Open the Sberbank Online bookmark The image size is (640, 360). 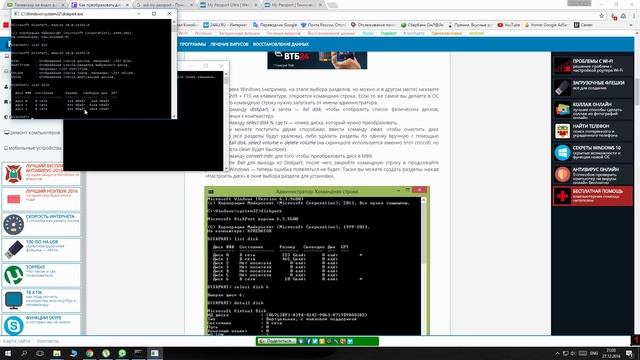[422, 25]
